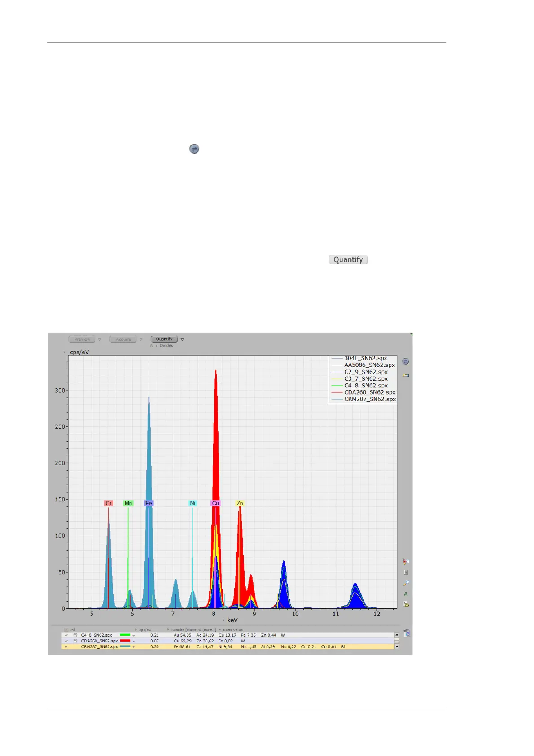
Task: Select the magnifying glass zoom tool
Action: coord(406,583)
